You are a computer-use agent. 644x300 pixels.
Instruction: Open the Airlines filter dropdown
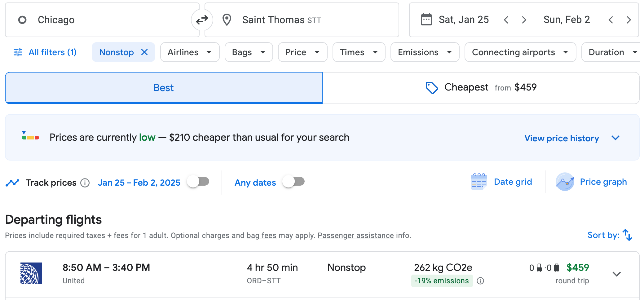pos(190,52)
